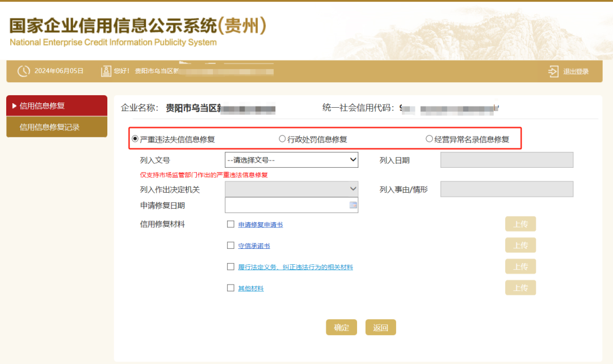613x364 pixels.
Task: Click the 确定 button
Action: click(x=341, y=327)
